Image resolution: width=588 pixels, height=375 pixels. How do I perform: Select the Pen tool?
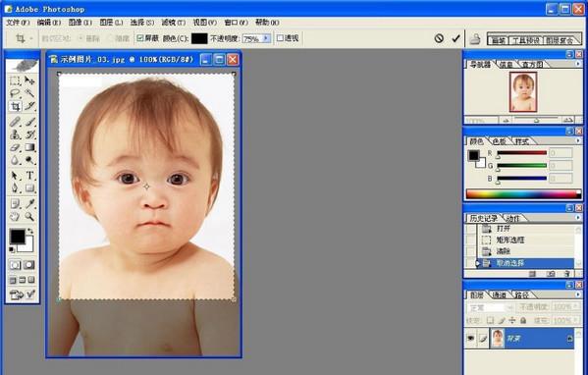(15, 187)
